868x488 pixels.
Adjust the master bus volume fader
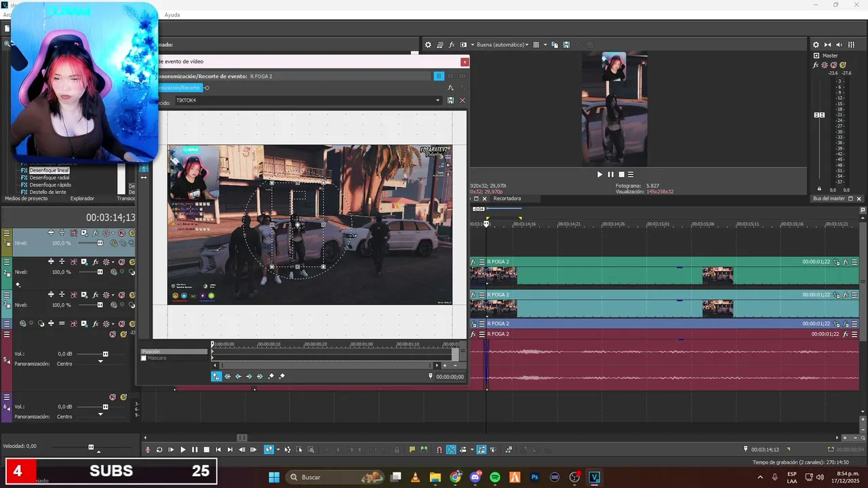819,115
